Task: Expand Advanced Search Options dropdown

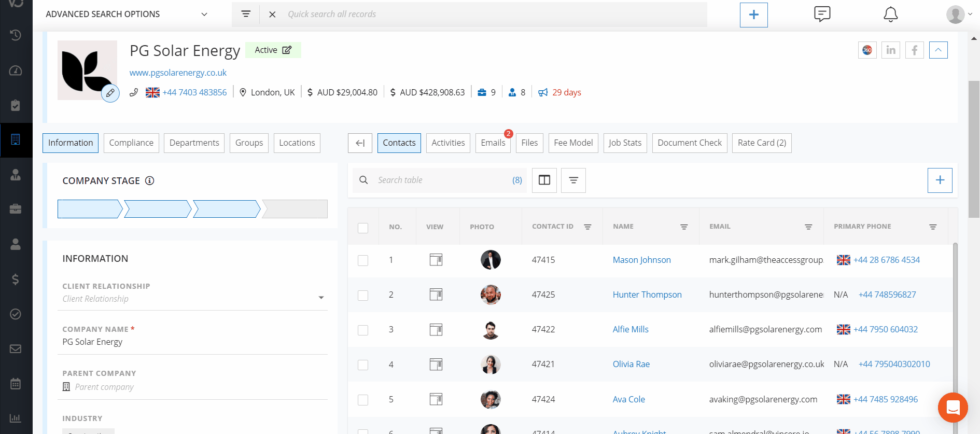Action: pos(204,15)
